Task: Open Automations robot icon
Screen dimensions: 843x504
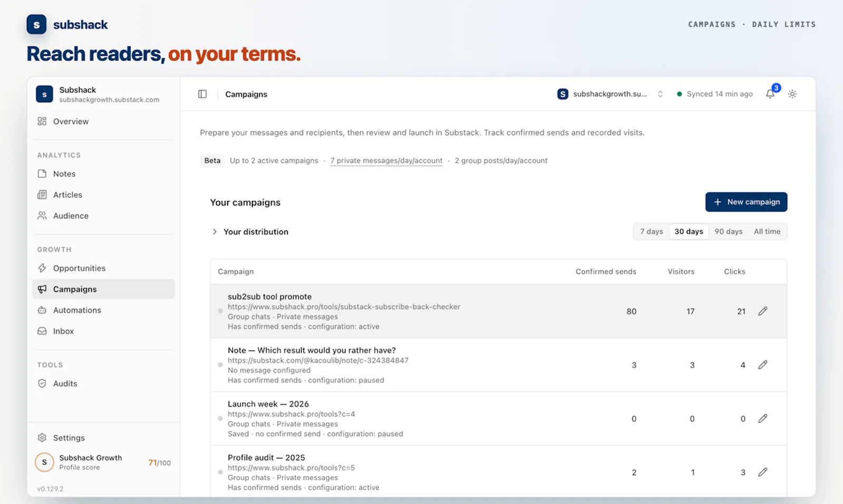Action: point(42,310)
